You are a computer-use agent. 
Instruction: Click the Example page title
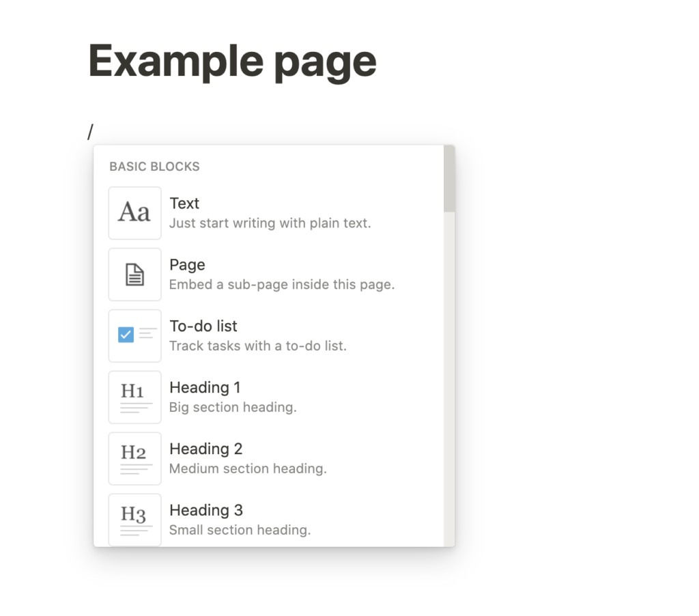point(232,61)
